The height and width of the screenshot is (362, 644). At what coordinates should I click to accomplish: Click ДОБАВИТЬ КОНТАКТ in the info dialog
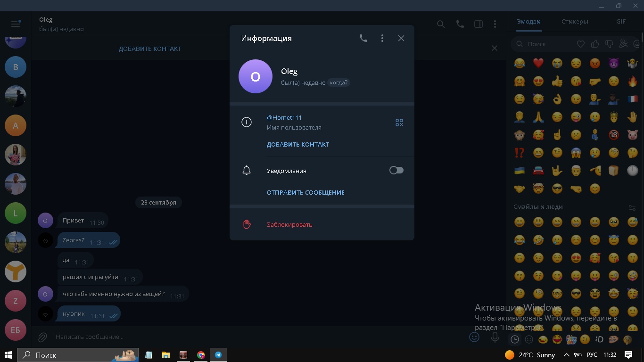pos(298,145)
